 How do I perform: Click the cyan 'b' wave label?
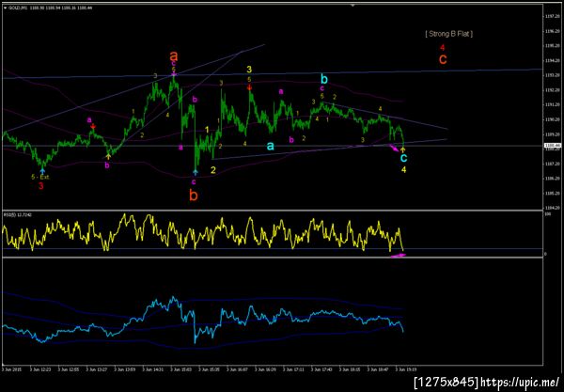324,79
